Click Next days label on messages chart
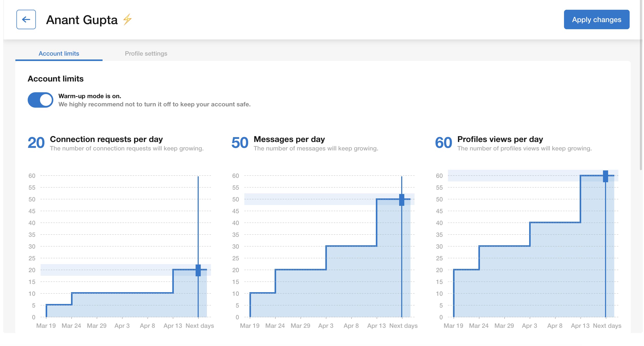644x346 pixels. pos(403,325)
